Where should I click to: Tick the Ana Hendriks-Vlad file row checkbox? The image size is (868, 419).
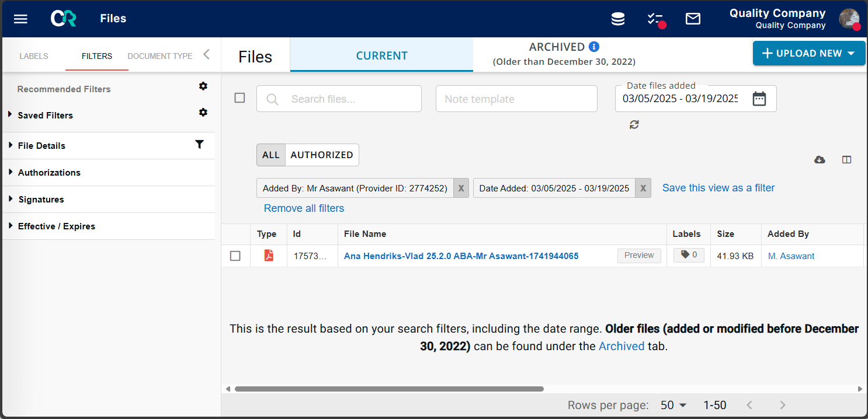point(235,256)
